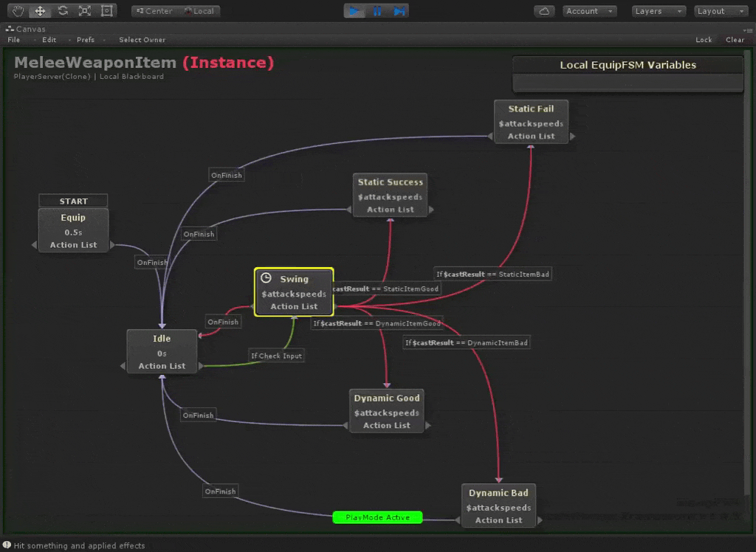The image size is (756, 552).
Task: Click the Clear button
Action: point(735,40)
